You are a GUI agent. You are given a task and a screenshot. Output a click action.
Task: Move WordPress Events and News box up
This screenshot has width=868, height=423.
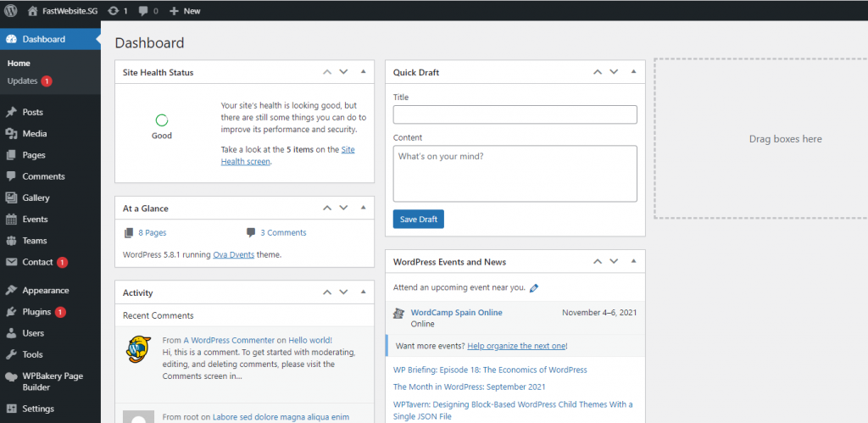pos(598,262)
